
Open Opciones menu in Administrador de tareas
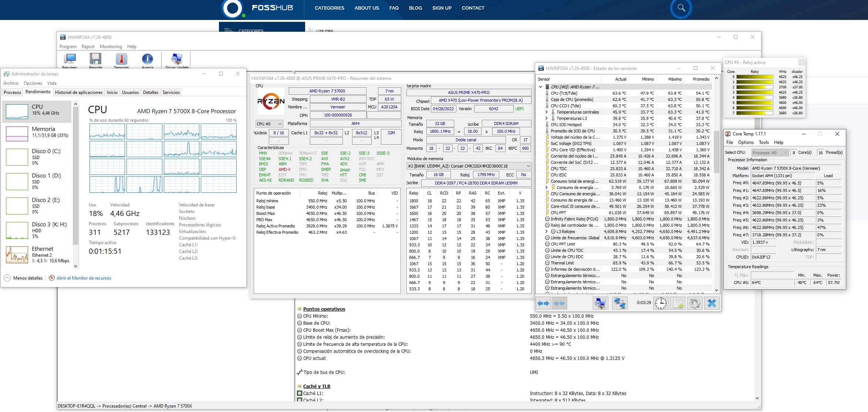coord(33,83)
